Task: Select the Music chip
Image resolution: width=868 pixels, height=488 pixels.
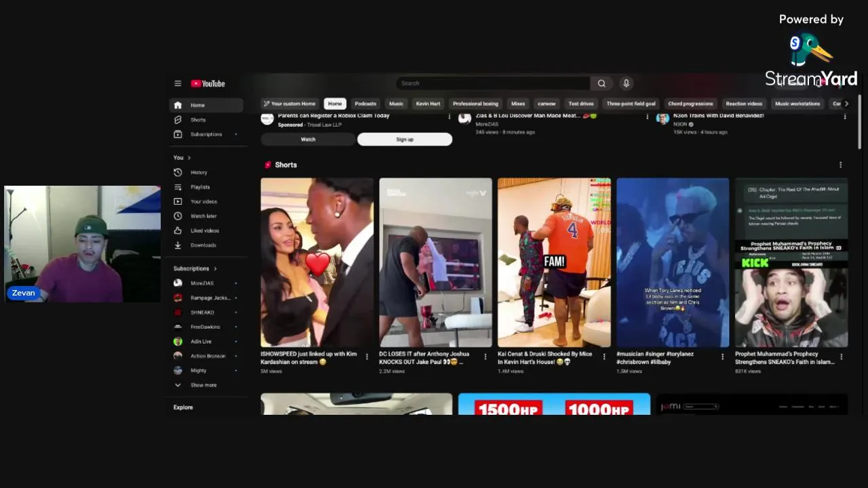Action: 396,104
